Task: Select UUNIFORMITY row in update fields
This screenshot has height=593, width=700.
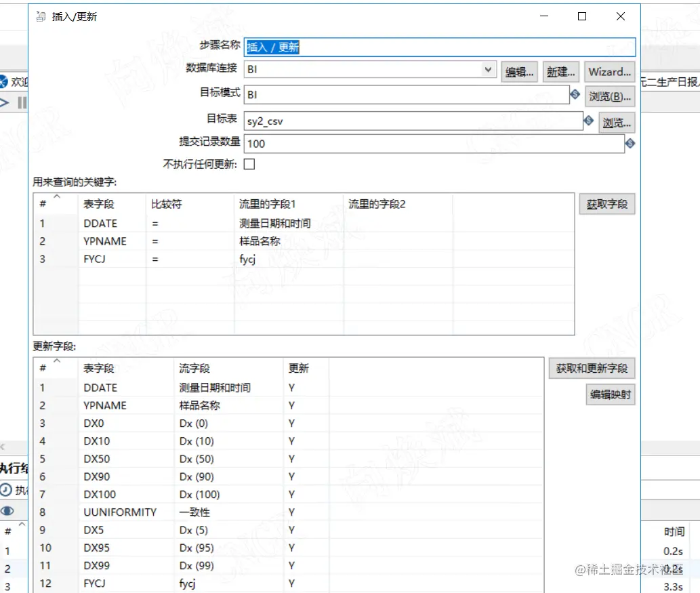Action: 289,512
